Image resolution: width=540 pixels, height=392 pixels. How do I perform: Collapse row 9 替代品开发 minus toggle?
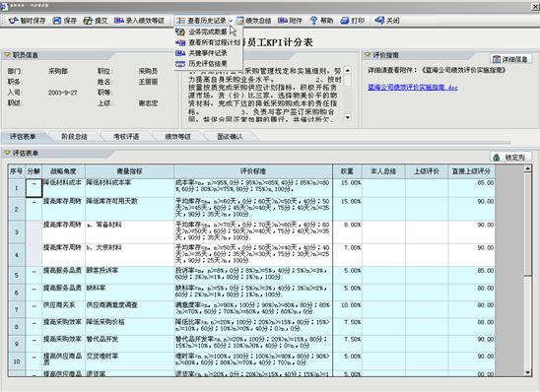pos(34,341)
